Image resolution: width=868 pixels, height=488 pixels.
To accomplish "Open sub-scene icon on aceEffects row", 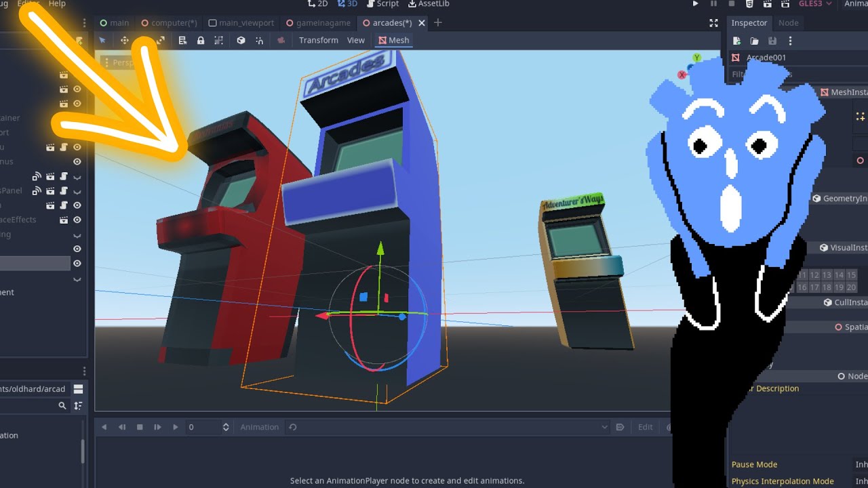I will 64,220.
